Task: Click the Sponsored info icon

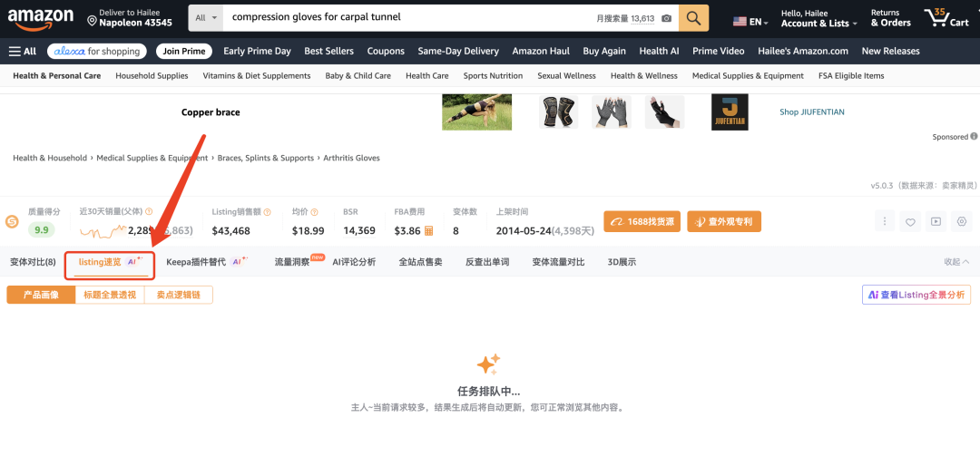Action: [974, 136]
